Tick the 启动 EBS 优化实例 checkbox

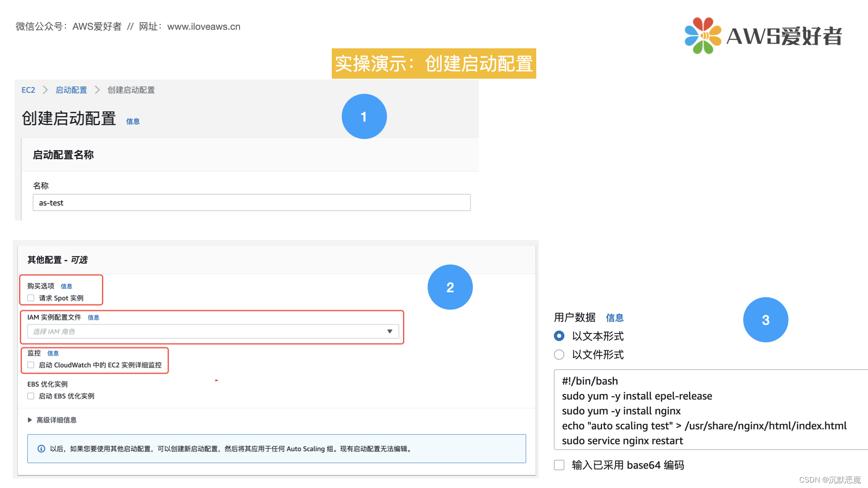[x=31, y=396]
